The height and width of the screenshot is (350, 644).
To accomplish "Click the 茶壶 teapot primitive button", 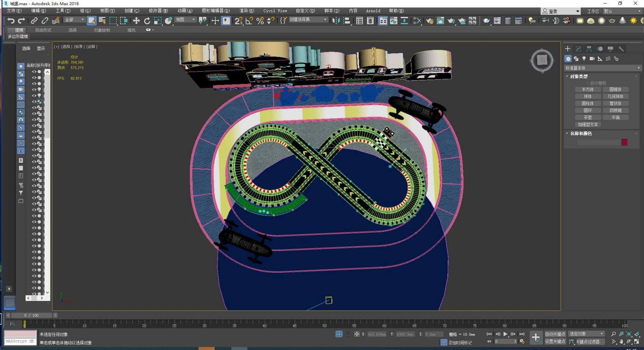I will 588,118.
